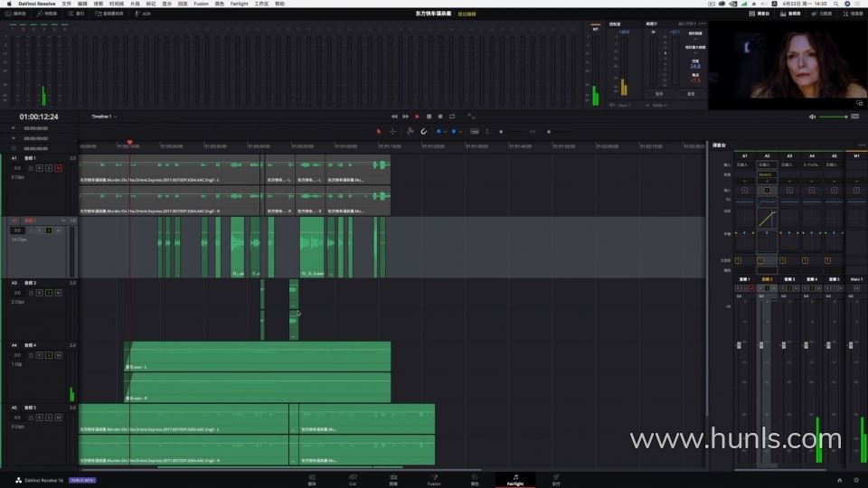
Task: Open the mixer panel three-dot options
Action: pos(861,145)
